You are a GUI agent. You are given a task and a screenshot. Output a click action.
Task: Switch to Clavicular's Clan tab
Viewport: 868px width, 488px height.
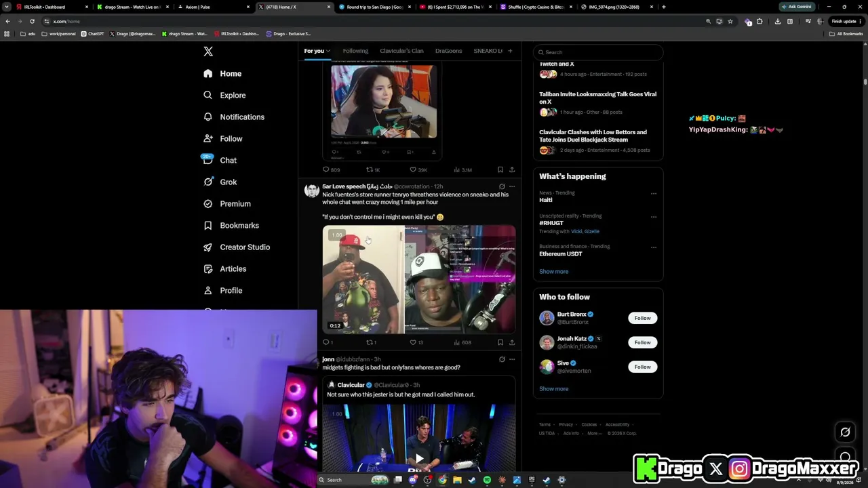point(401,51)
